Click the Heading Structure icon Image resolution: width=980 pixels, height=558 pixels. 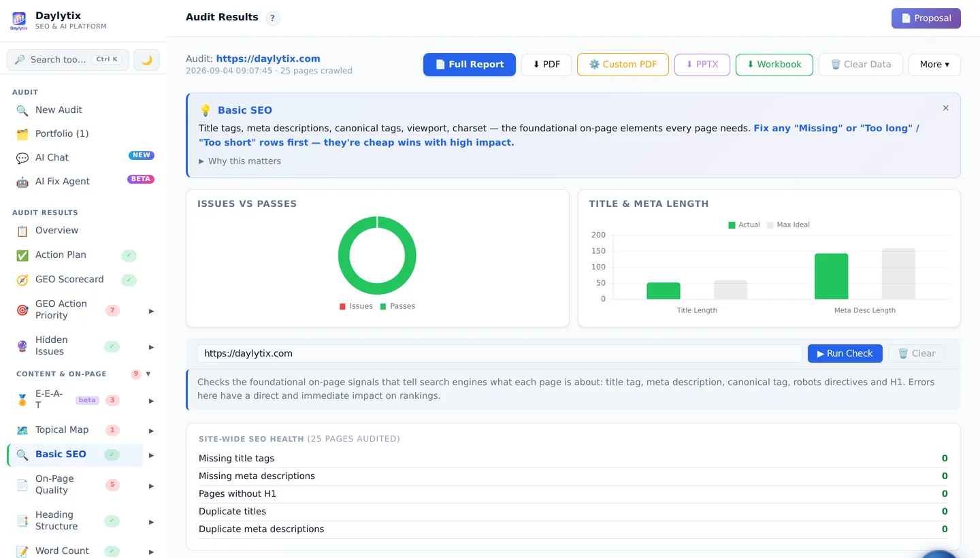point(22,521)
